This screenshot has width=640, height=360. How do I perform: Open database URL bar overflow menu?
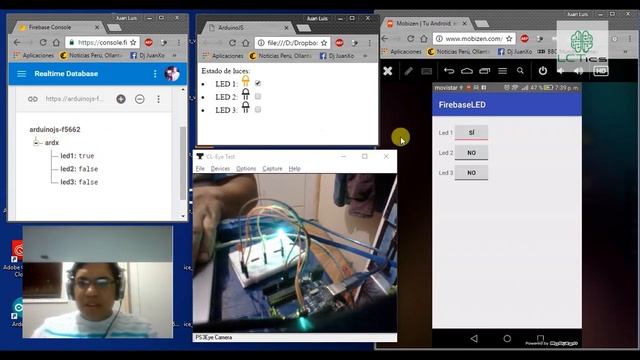tap(158, 99)
